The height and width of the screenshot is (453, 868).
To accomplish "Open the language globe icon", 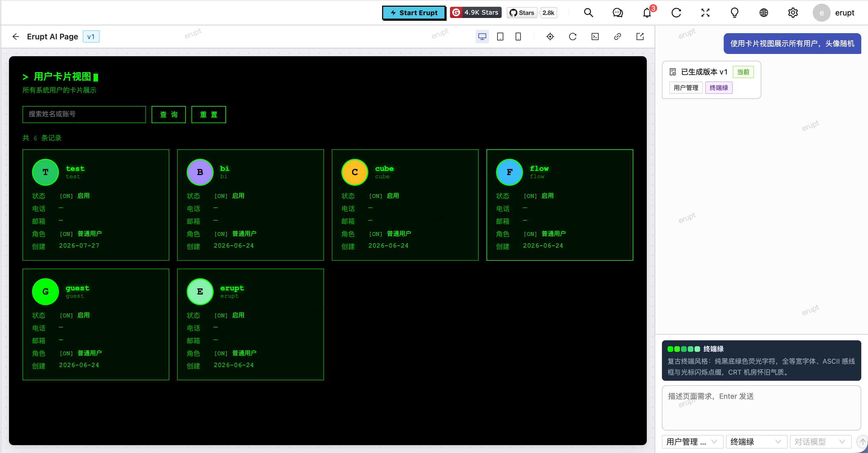I will click(764, 13).
